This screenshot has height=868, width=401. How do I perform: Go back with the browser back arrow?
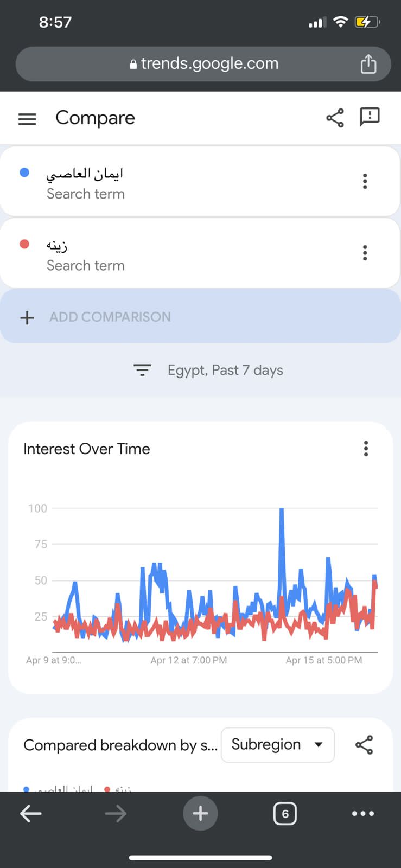31,813
